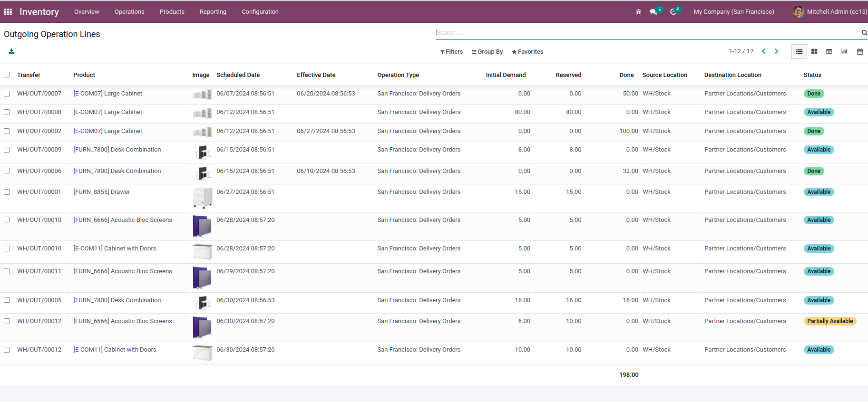Open the Reporting menu
The width and height of the screenshot is (868, 402).
click(213, 12)
